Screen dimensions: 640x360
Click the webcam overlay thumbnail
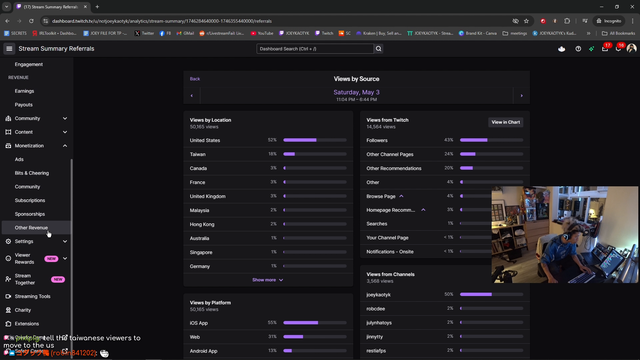point(565,235)
